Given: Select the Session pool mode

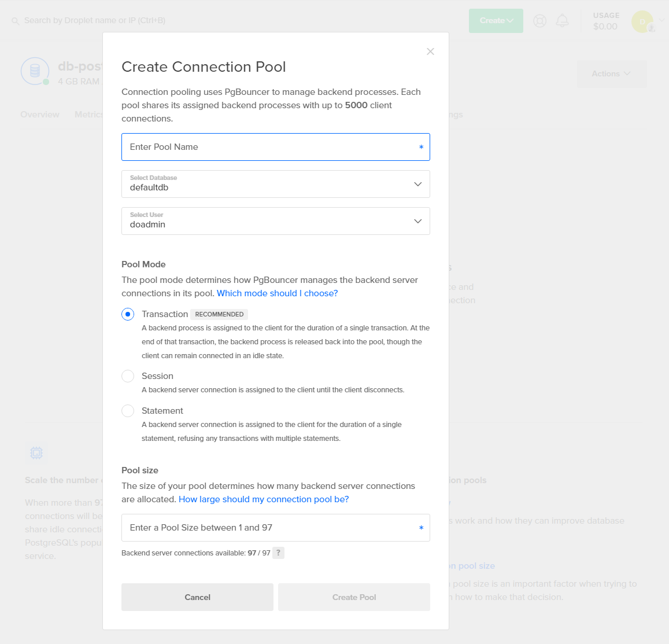Looking at the screenshot, I should click(128, 376).
